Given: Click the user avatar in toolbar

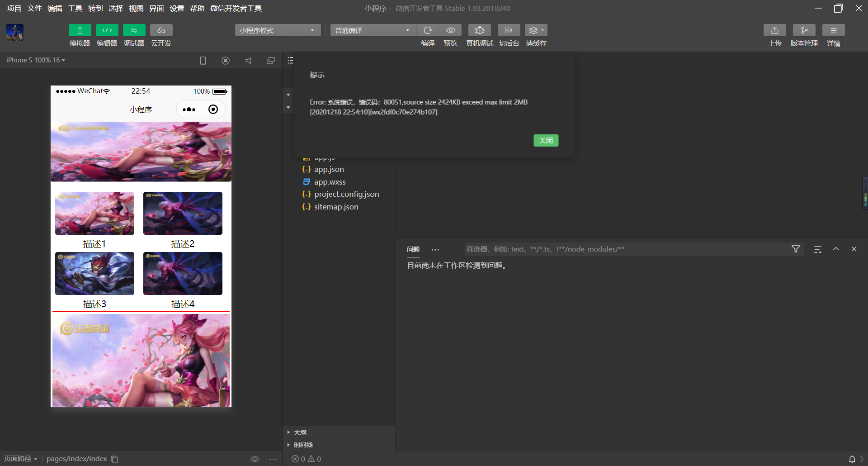Looking at the screenshot, I should click(15, 33).
